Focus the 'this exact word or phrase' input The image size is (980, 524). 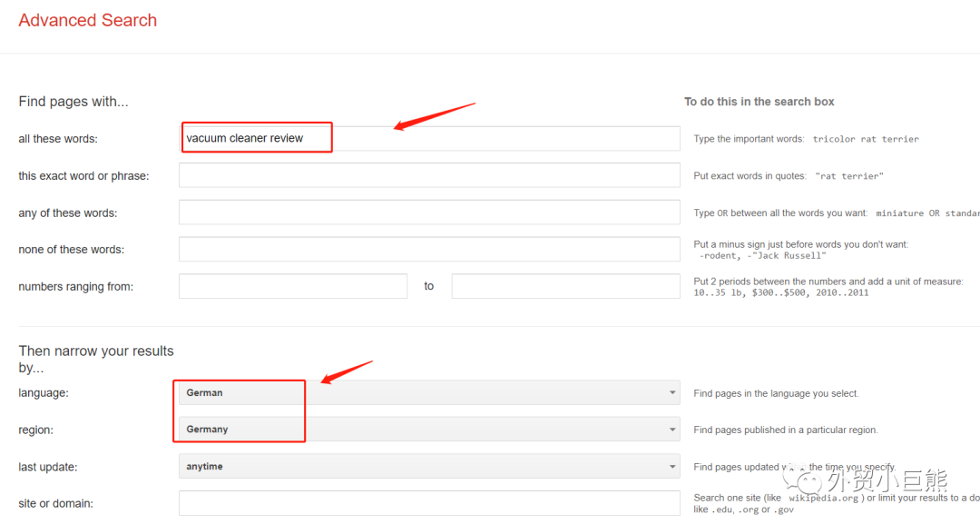tap(428, 175)
